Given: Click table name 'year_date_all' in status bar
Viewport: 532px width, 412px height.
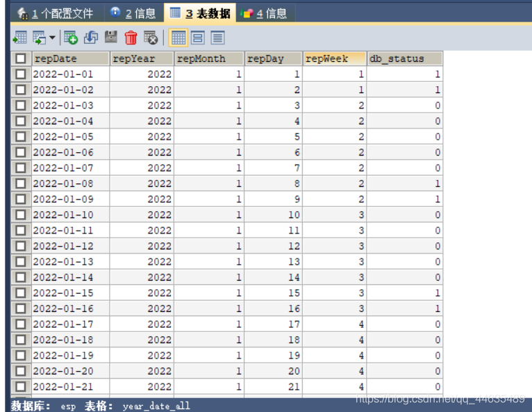Looking at the screenshot, I should [156, 406].
